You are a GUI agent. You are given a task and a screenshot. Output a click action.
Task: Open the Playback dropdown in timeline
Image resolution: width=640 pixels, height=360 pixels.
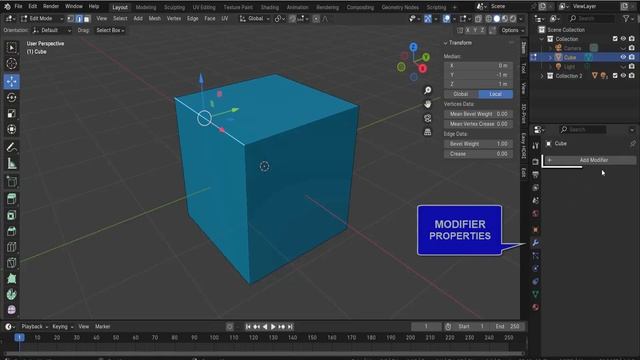35,327
